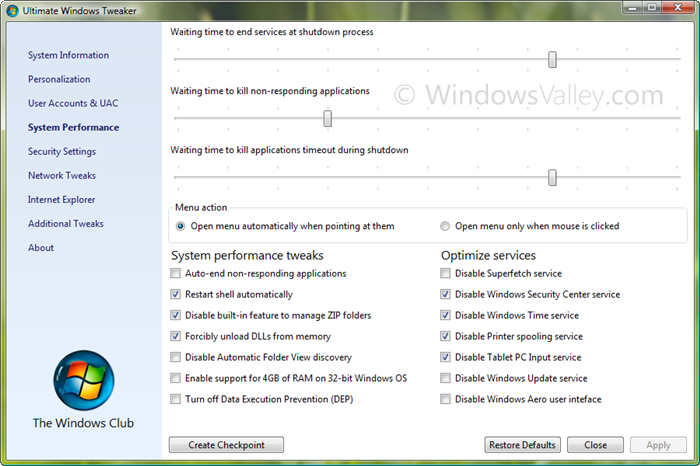Uncheck Disable Windows Security Center service

445,294
